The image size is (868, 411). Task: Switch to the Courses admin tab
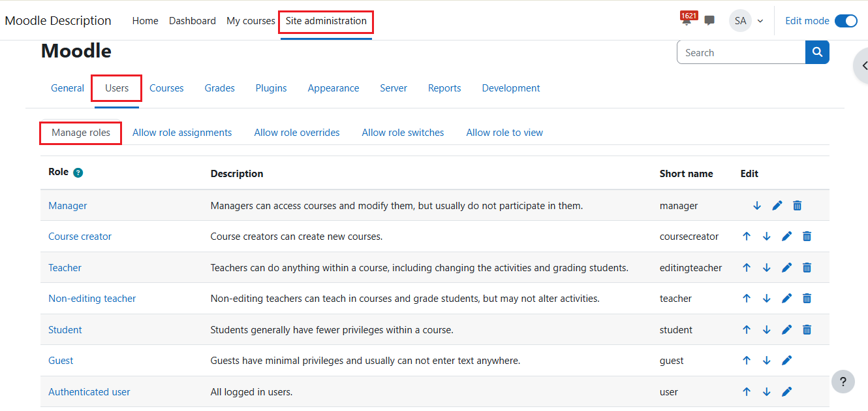tap(166, 88)
